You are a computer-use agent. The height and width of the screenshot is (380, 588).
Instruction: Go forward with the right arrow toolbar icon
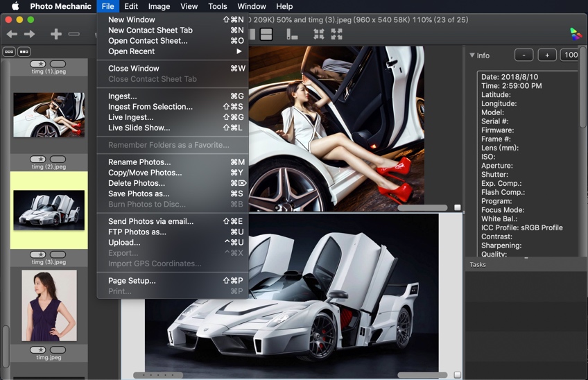(29, 34)
